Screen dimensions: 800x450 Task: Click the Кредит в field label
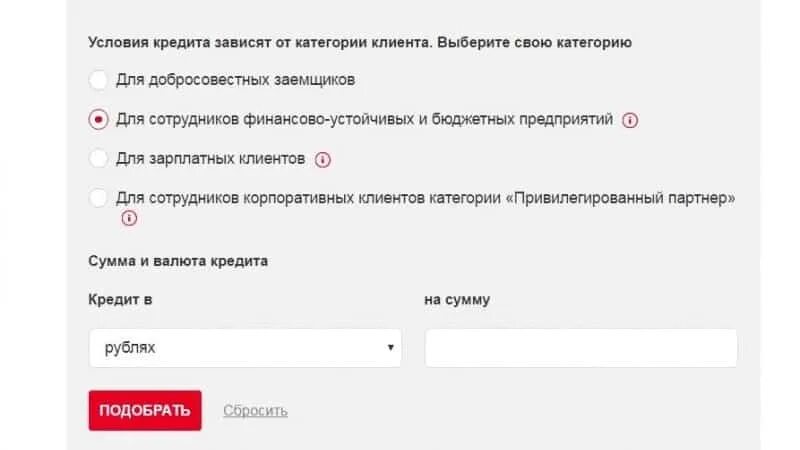[120, 299]
